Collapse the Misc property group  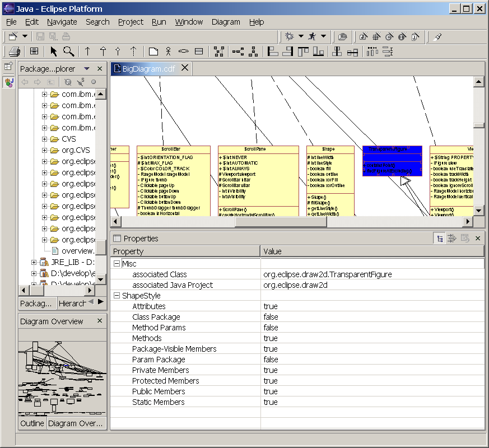[x=117, y=264]
